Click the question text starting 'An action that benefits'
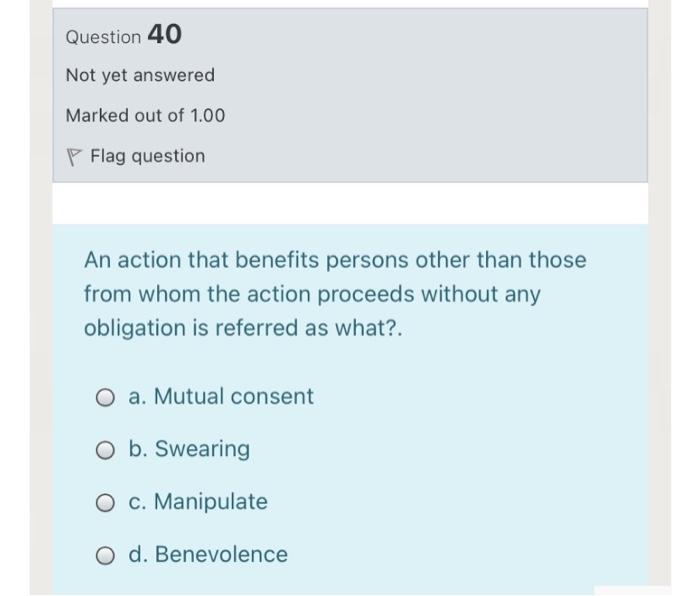The height and width of the screenshot is (596, 700). pos(335,260)
